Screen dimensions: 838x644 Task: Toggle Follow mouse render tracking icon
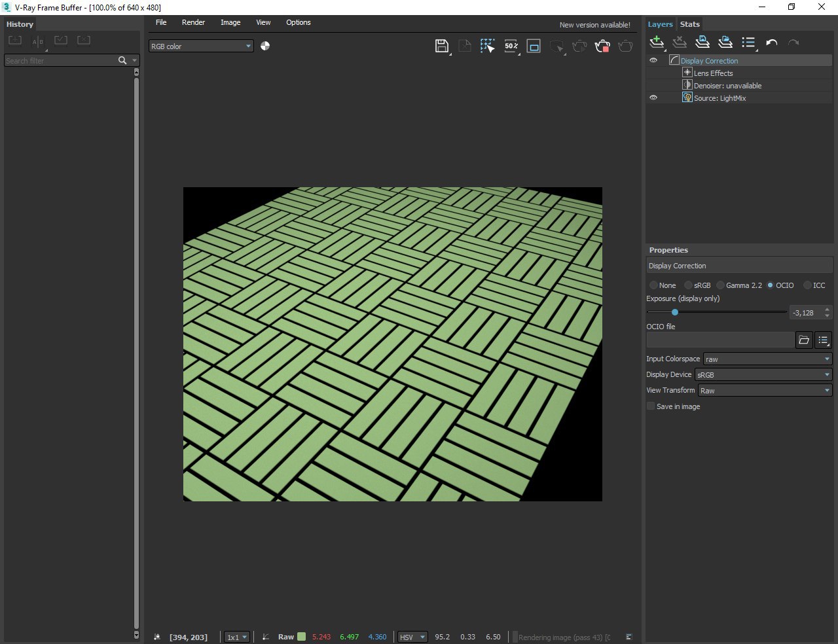pyautogui.click(x=488, y=46)
